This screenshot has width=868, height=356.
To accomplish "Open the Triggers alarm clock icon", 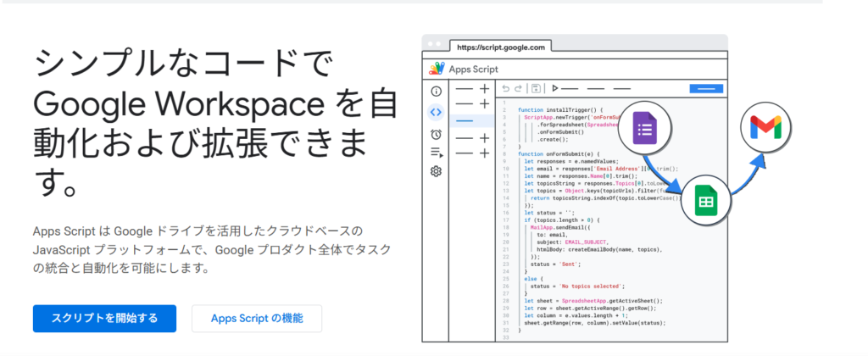I will [436, 134].
